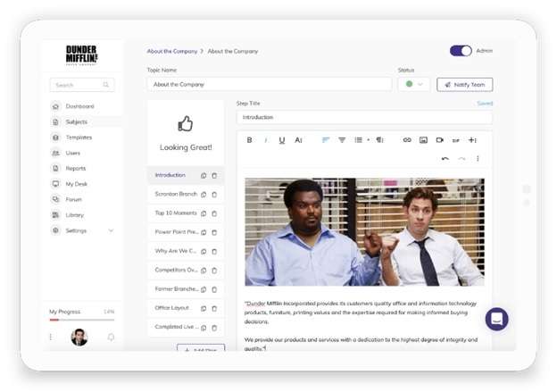Duplicate the Scranton Branch step

point(204,195)
